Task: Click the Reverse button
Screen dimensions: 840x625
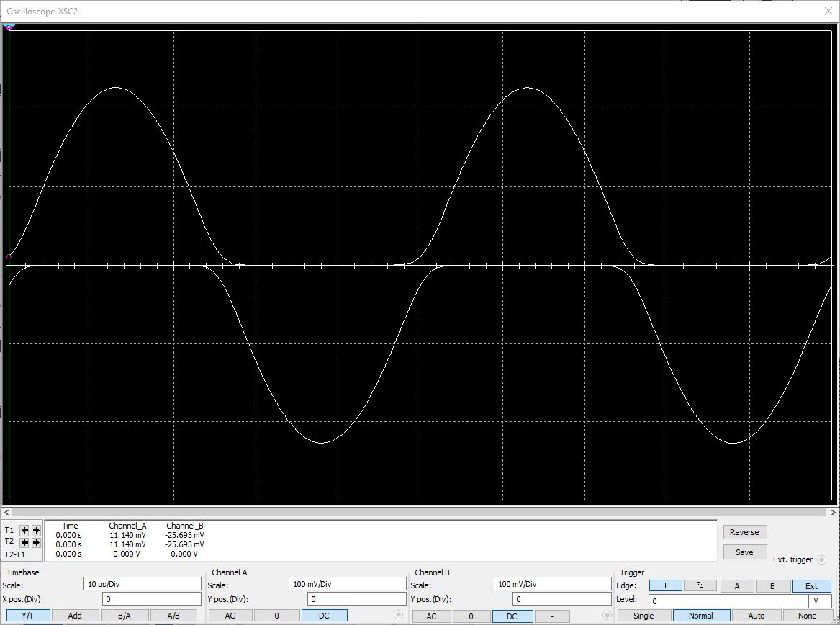Action: pos(744,532)
